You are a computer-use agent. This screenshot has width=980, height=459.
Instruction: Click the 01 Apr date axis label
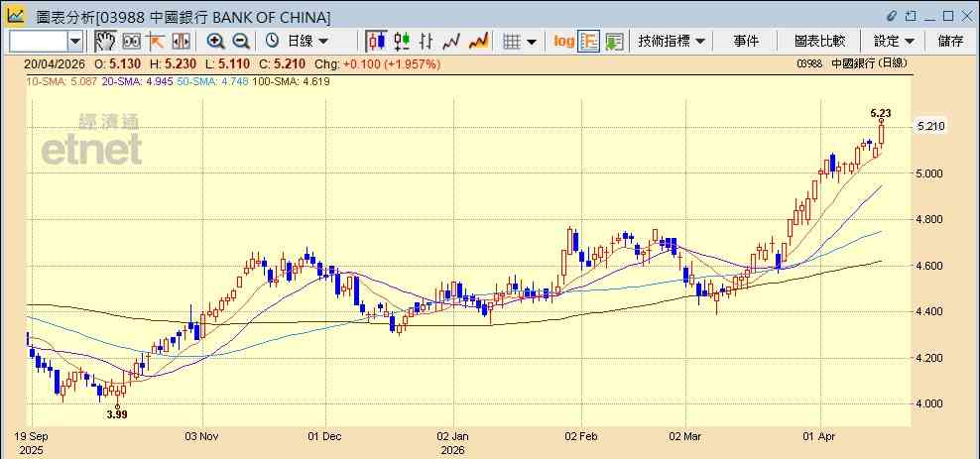point(820,436)
